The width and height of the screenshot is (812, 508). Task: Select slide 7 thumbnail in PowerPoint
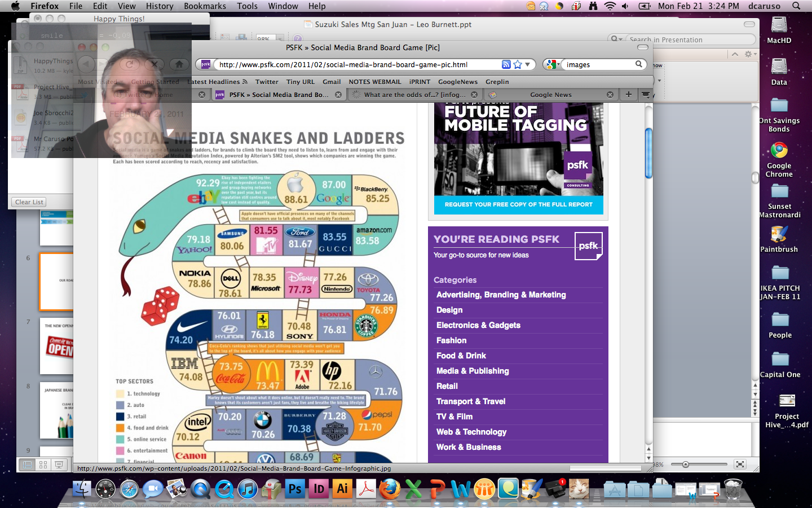click(x=56, y=345)
